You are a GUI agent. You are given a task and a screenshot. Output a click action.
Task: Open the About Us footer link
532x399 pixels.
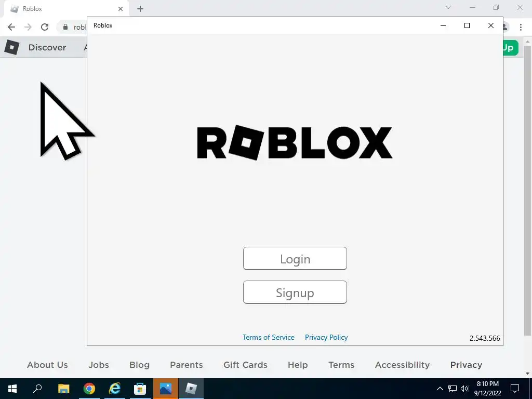47,365
